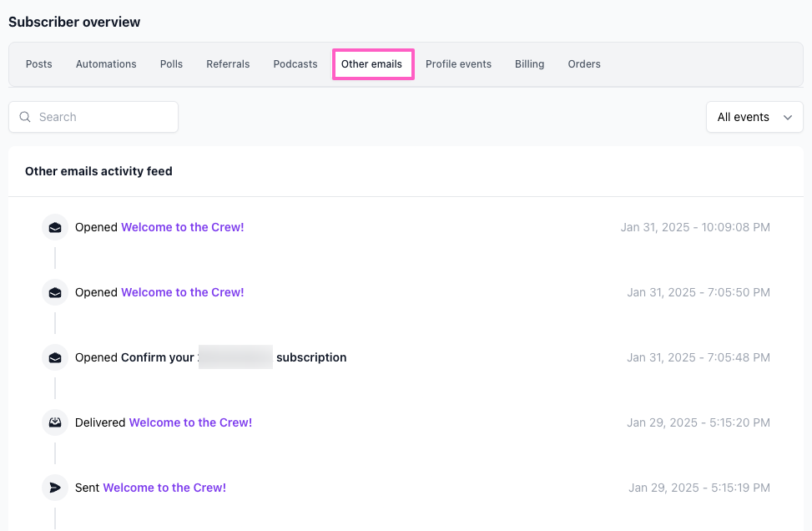
Task: Click the Jan 29, 2025 - 5:15:20 PM timestamp
Action: [x=699, y=422]
